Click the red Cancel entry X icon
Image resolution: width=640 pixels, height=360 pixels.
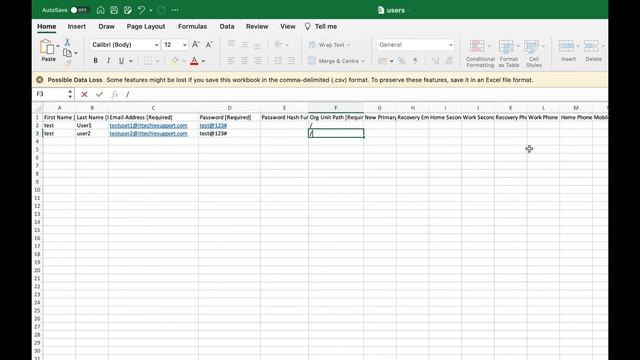[x=84, y=94]
